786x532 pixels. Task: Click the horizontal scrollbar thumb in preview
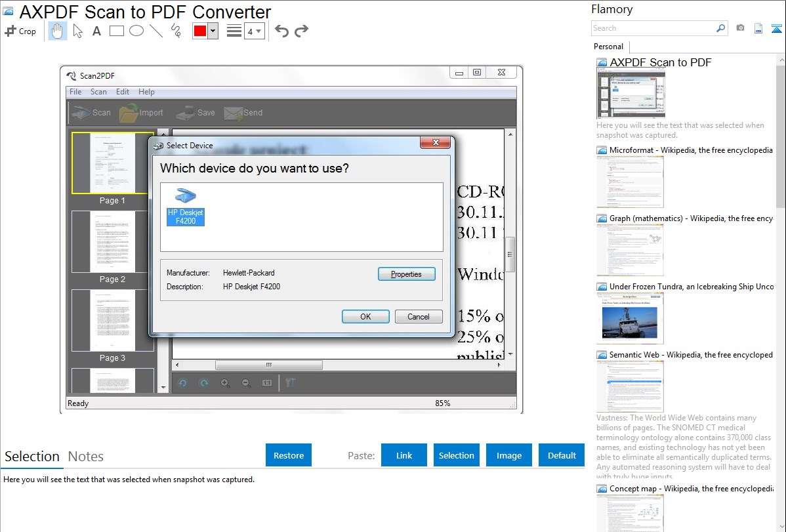click(x=269, y=365)
